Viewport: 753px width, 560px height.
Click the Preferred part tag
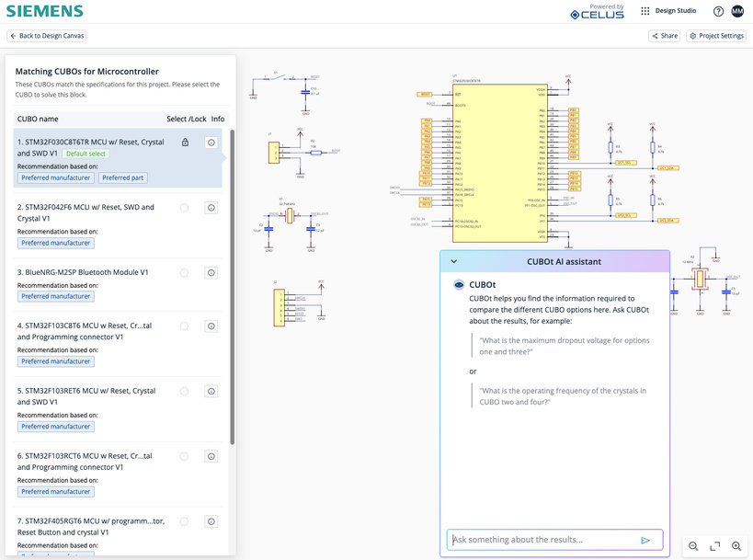tap(123, 177)
